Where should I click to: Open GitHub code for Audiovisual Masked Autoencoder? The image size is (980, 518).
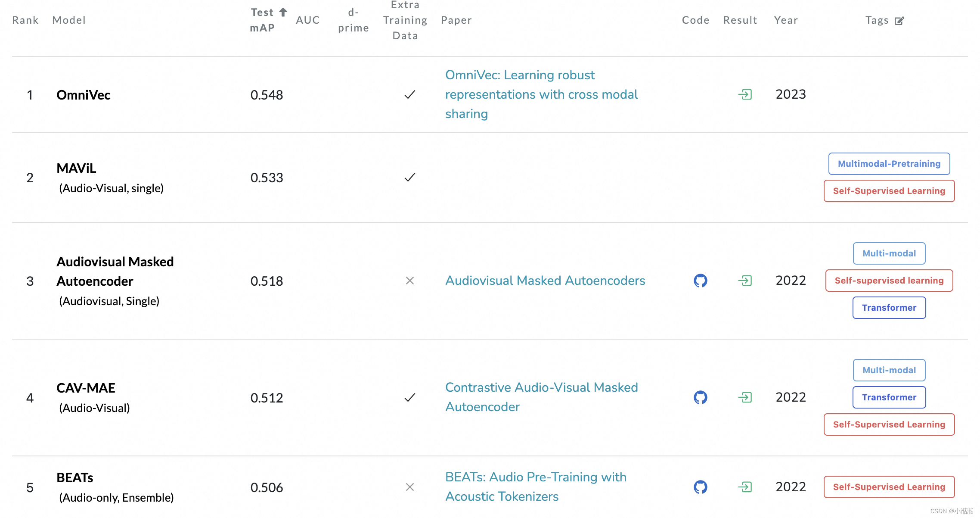700,281
